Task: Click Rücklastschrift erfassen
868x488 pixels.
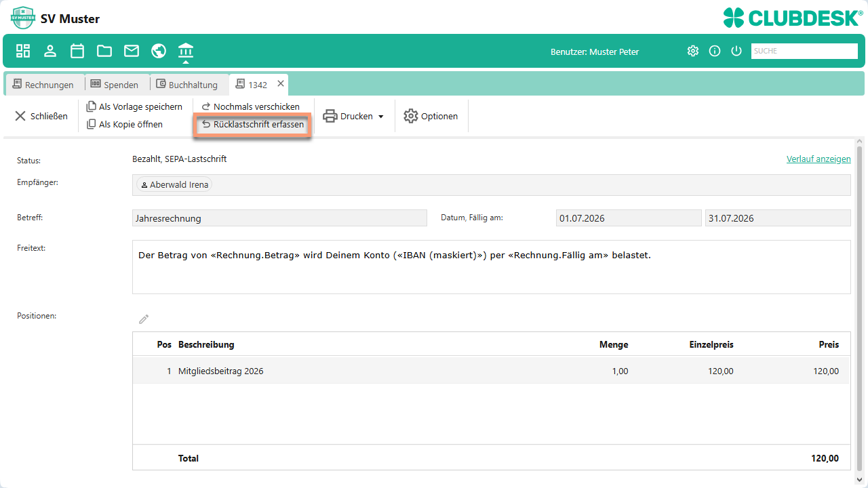Action: [252, 125]
